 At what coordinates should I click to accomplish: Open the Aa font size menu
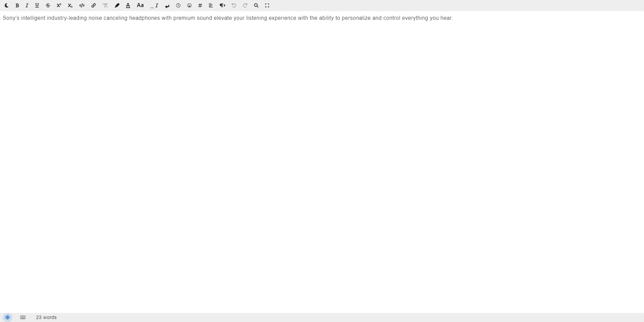pyautogui.click(x=140, y=5)
